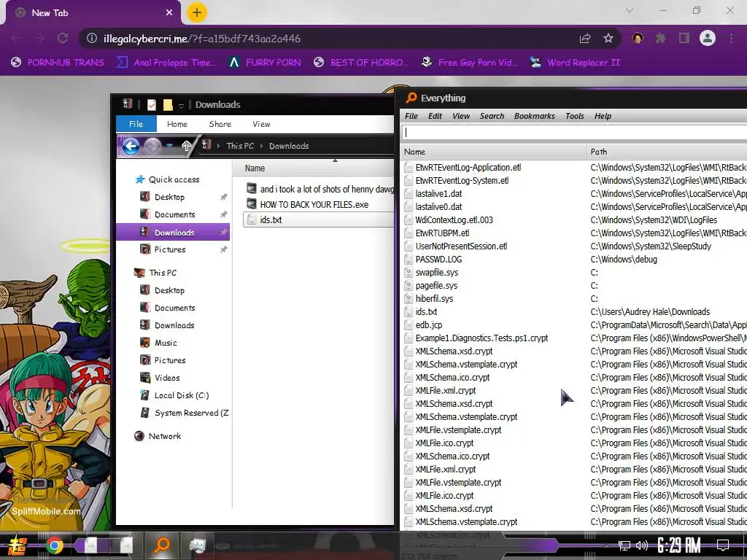747x560 pixels.
Task: Click the Everything search input box
Action: point(574,133)
